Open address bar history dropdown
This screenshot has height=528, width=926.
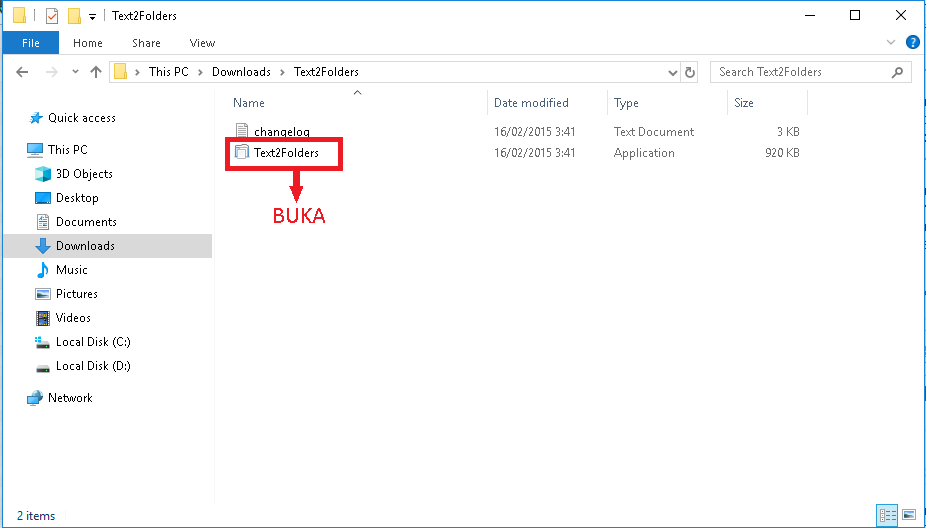pyautogui.click(x=673, y=72)
